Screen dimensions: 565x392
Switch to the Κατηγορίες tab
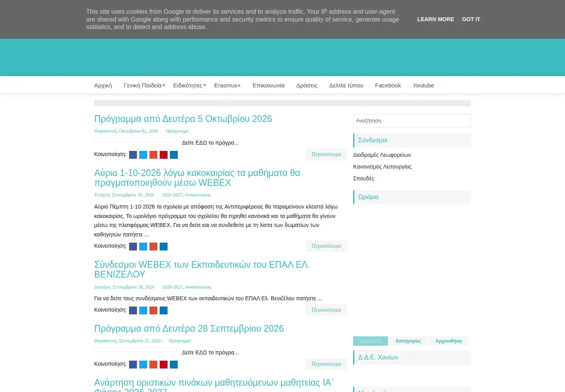(408, 341)
